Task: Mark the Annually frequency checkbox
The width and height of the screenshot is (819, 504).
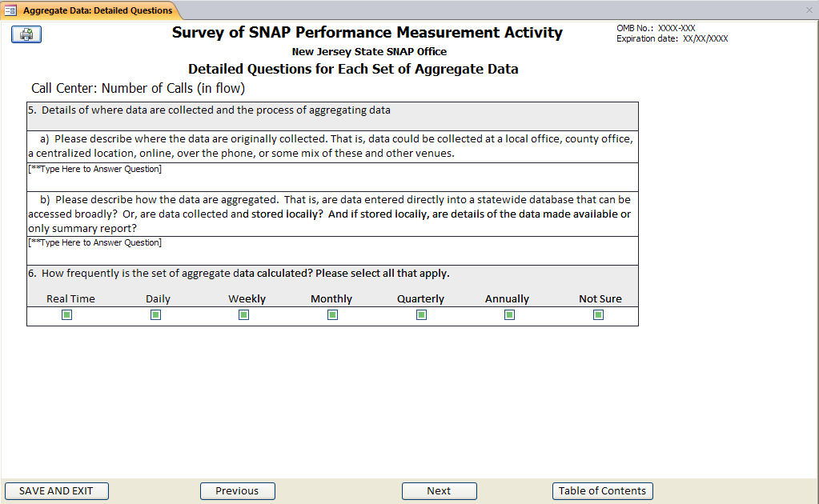Action: (509, 315)
